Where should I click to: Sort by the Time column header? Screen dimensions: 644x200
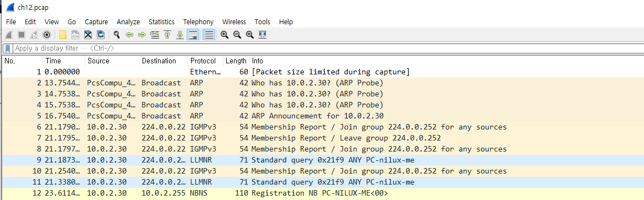click(64, 61)
